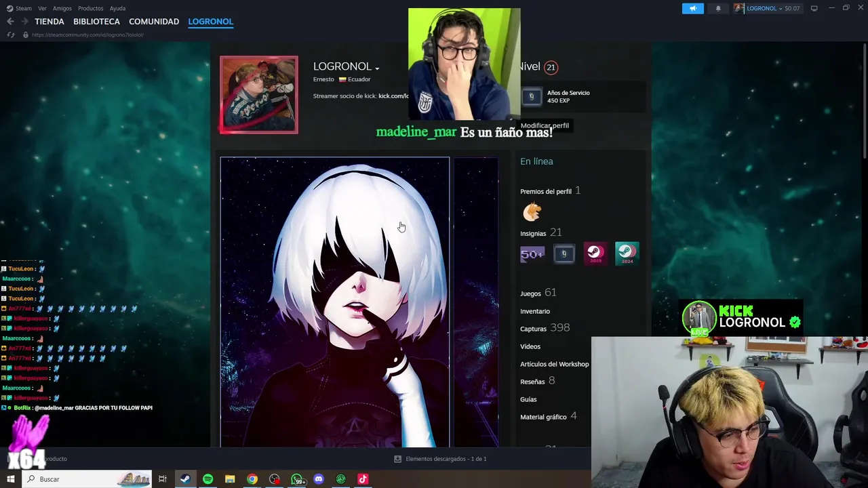
Task: Open the Insignias 21 heading link
Action: pos(540,232)
